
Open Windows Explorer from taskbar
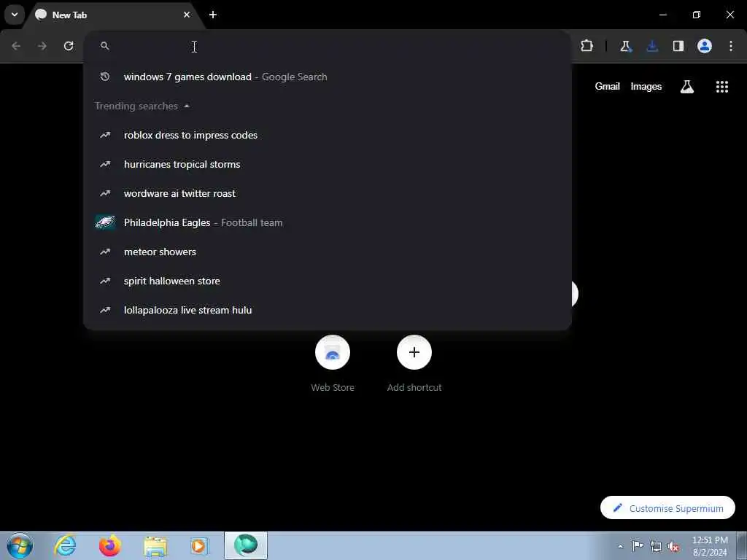pos(156,545)
